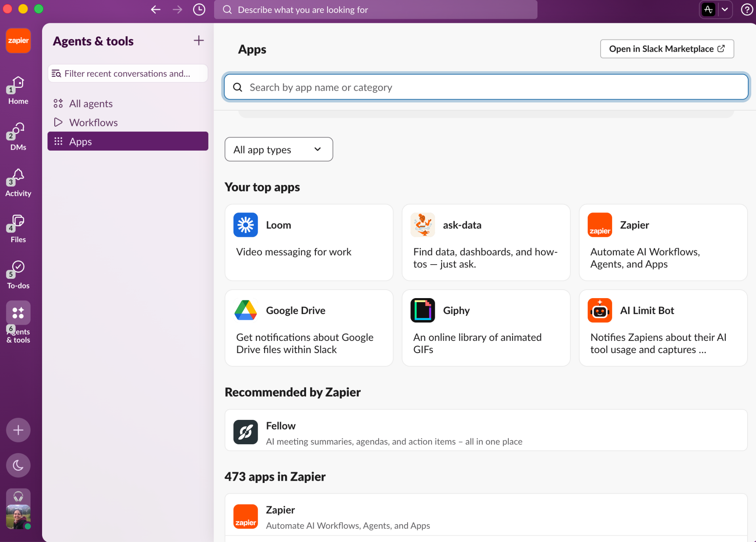Screen dimensions: 756x542
Task: Open the Giphy app card
Action: coord(486,328)
